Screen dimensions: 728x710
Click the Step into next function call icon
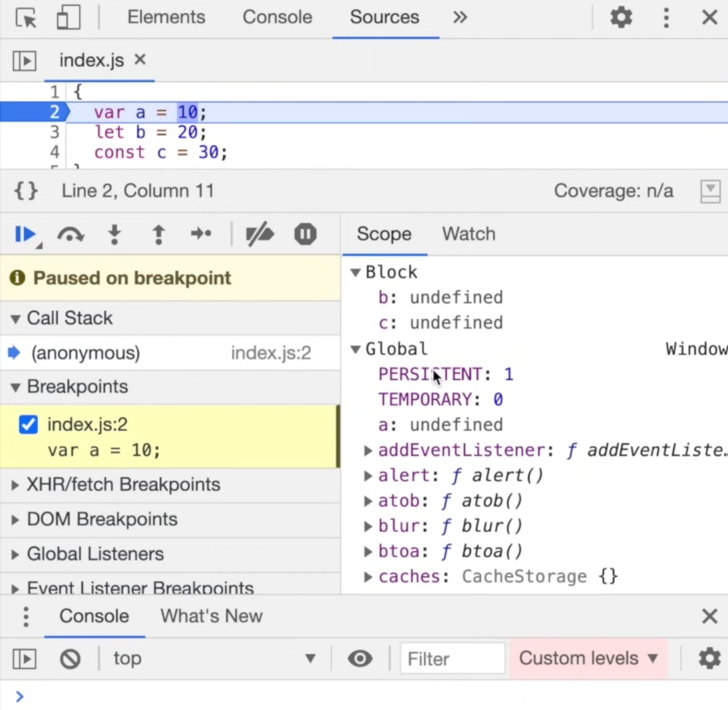tap(114, 234)
